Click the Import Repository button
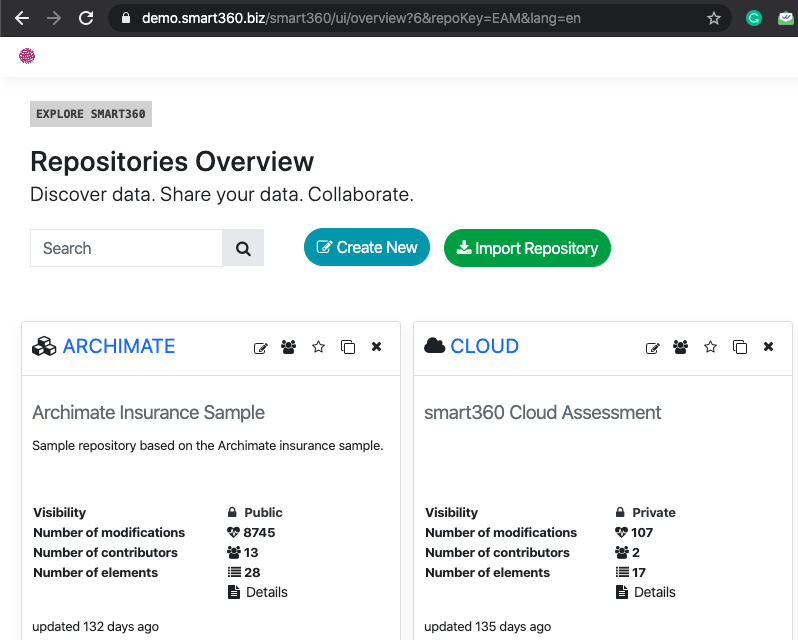Viewport: 798px width, 640px height. 527,248
